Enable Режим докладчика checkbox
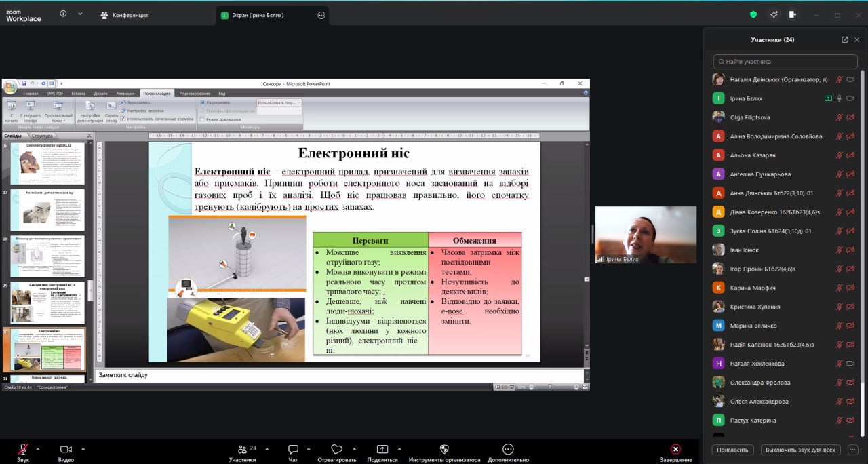Screen dimensions: 868x464 [202, 119]
